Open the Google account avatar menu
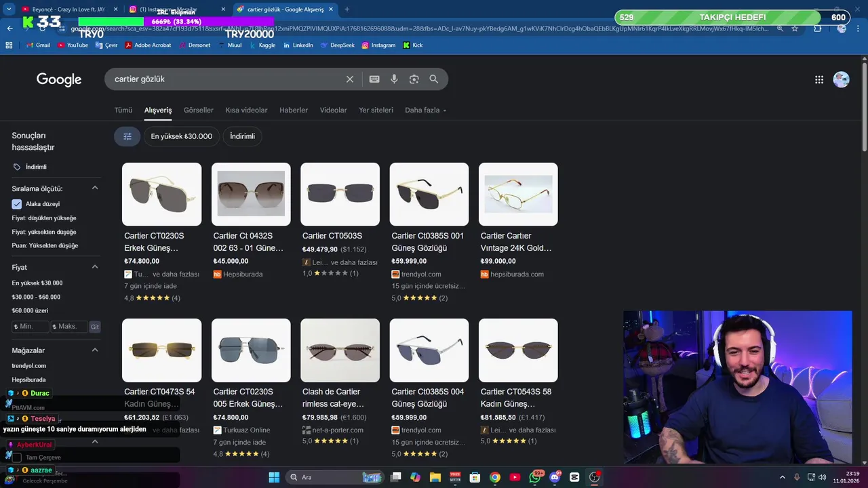 click(x=841, y=79)
